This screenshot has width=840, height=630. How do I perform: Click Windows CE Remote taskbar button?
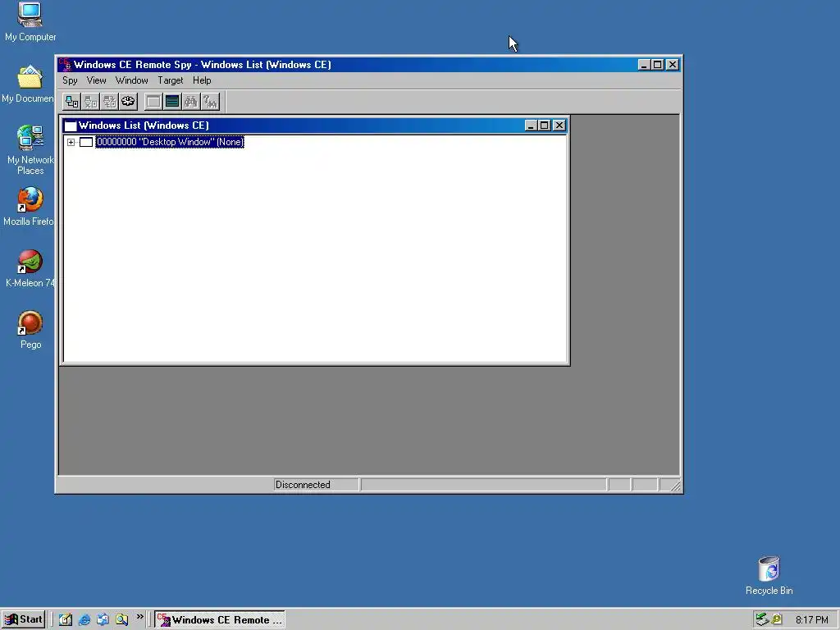220,620
